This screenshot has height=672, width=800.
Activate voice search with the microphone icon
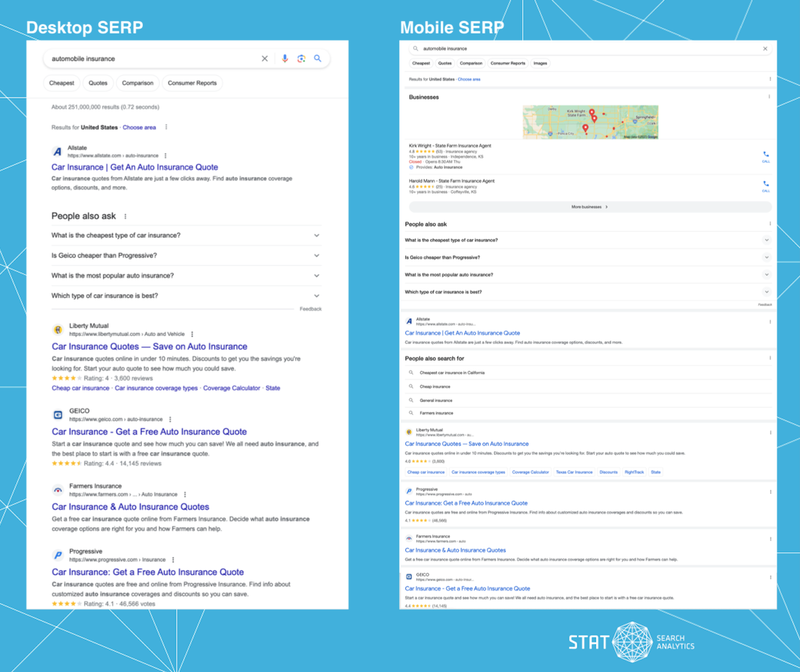(x=285, y=58)
